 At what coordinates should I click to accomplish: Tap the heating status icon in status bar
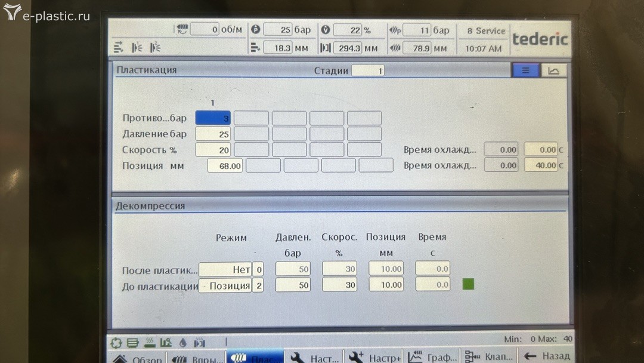(150, 343)
